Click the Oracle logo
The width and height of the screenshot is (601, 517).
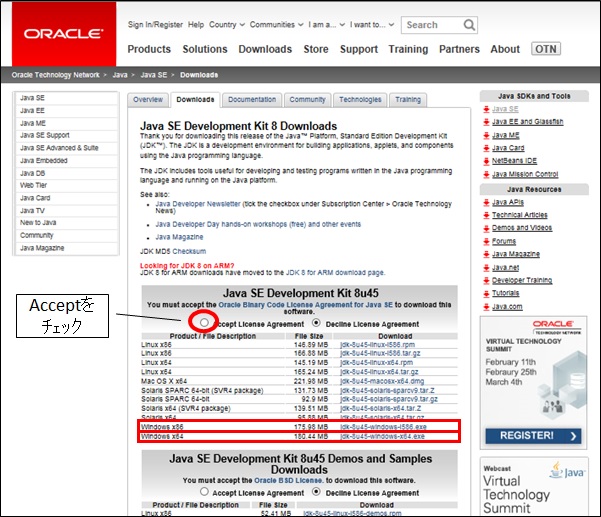[64, 34]
